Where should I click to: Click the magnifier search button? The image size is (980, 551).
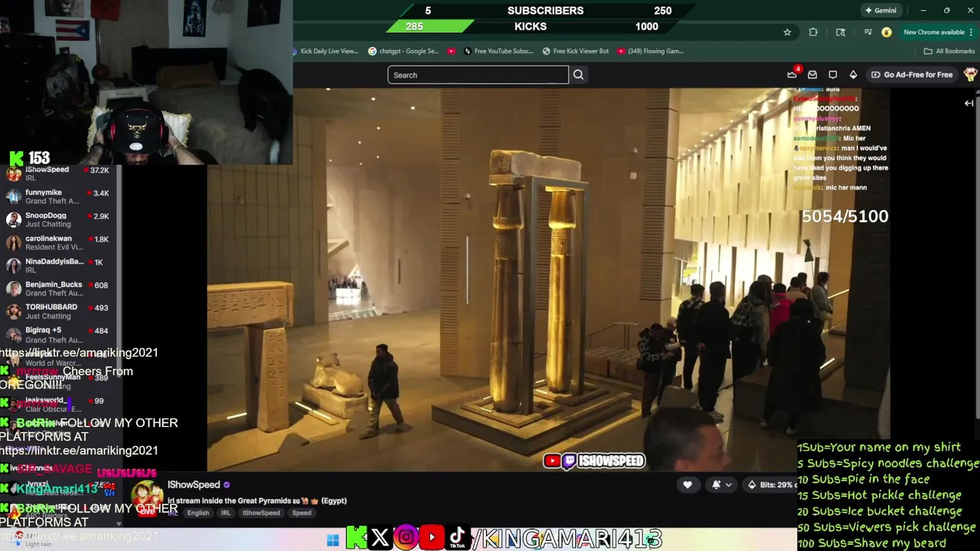point(579,75)
